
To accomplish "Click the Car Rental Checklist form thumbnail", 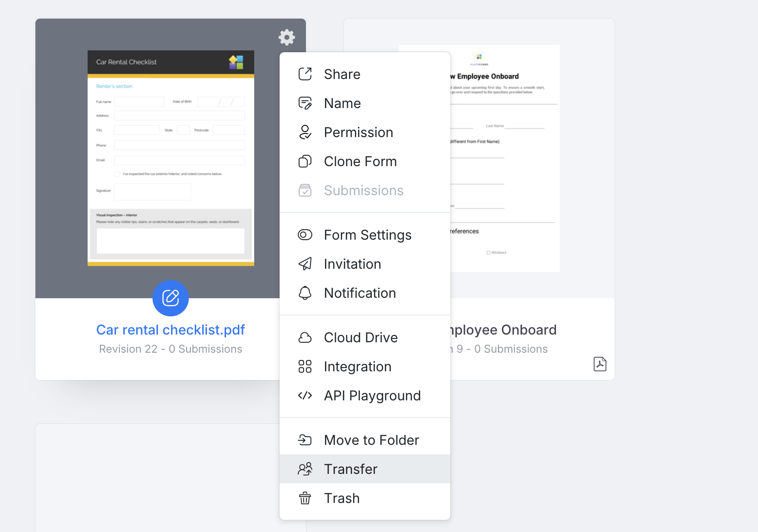I will (171, 158).
